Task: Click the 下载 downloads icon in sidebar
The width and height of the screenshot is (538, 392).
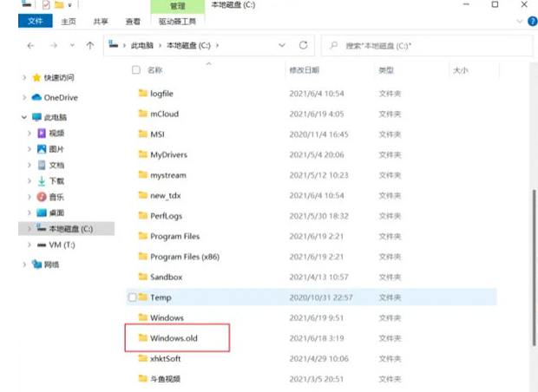Action: (x=42, y=180)
